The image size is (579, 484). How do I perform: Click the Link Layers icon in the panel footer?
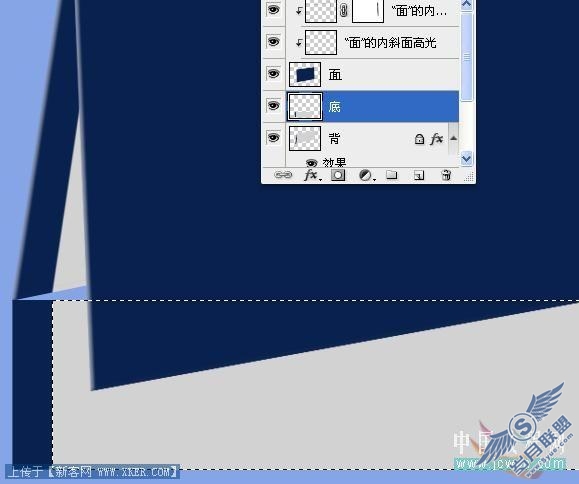[x=283, y=175]
